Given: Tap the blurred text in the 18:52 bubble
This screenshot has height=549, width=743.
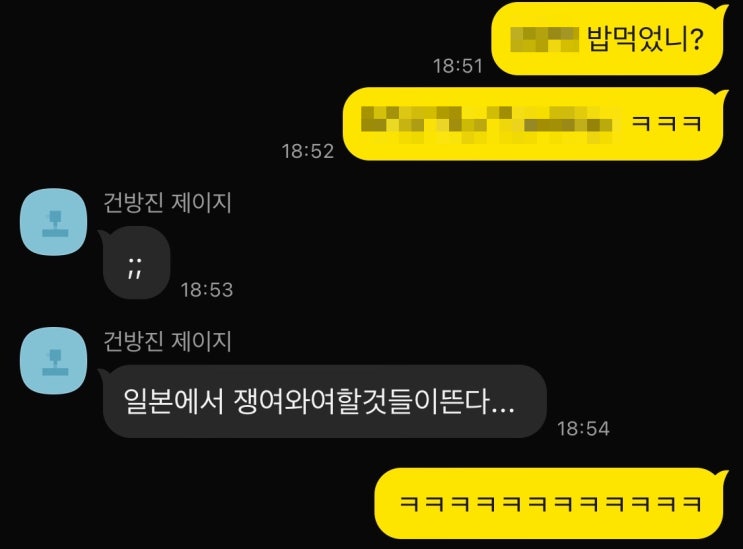Looking at the screenshot, I should click(487, 124).
